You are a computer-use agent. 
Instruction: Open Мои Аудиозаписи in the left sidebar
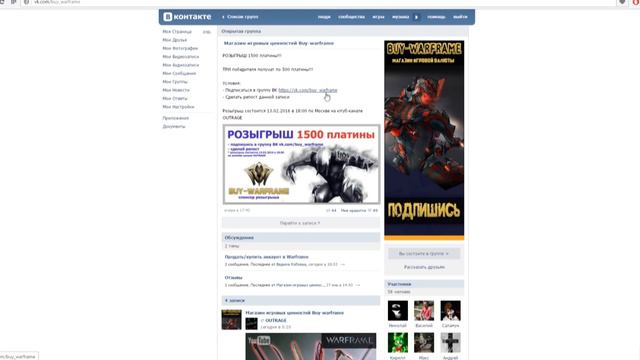click(181, 65)
